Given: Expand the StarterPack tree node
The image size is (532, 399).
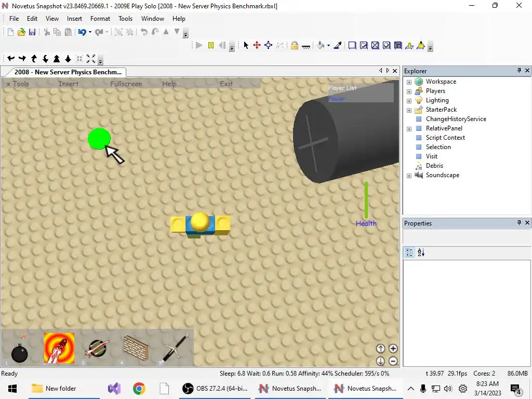Looking at the screenshot, I should click(x=409, y=110).
